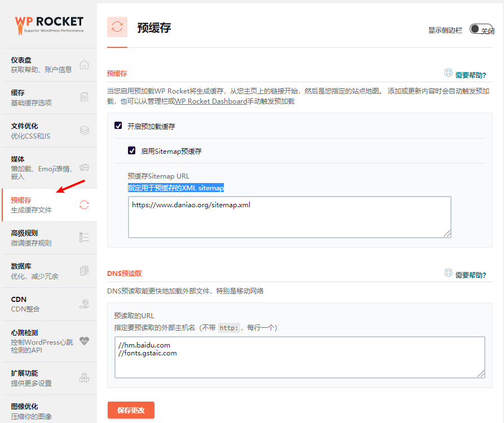504x423 pixels.
Task: Click the image icon beside 媒体
Action: pos(84,167)
